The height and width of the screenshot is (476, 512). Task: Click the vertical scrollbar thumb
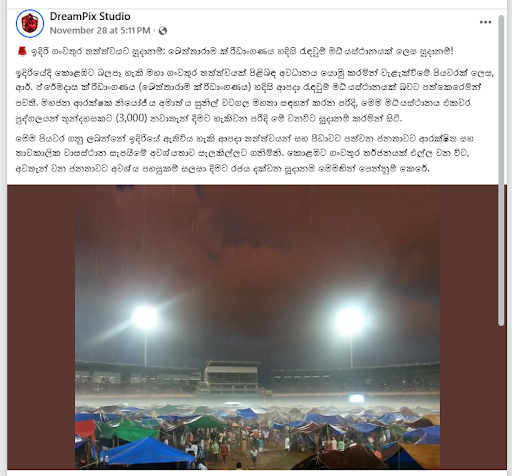tap(501, 170)
